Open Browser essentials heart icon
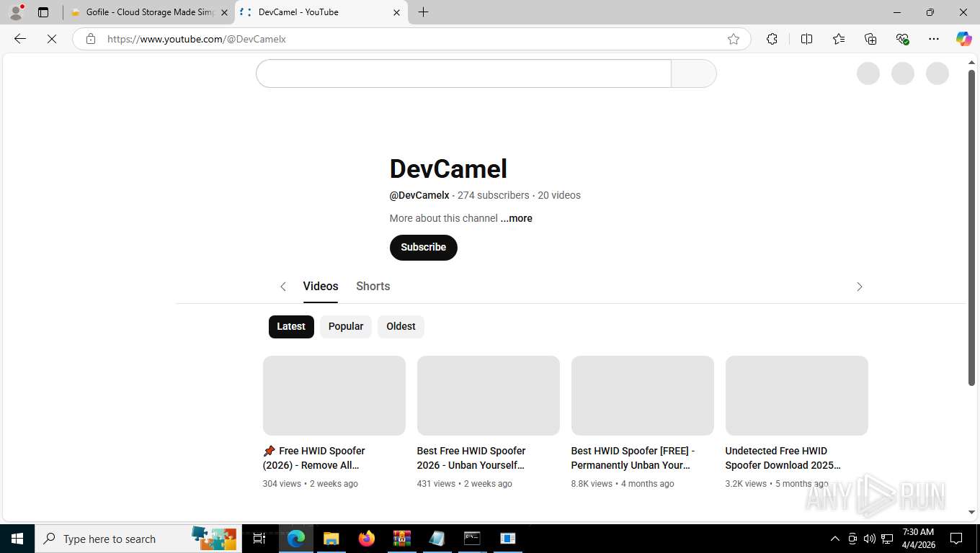980x553 pixels. (x=902, y=39)
